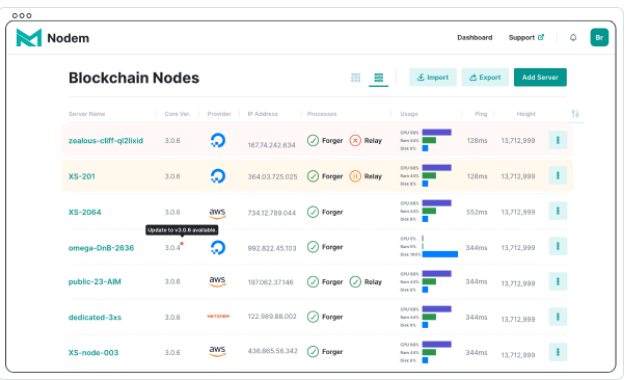Screen dimensions: 626x380
Task: Switch to grid table view icon
Action: pos(355,77)
